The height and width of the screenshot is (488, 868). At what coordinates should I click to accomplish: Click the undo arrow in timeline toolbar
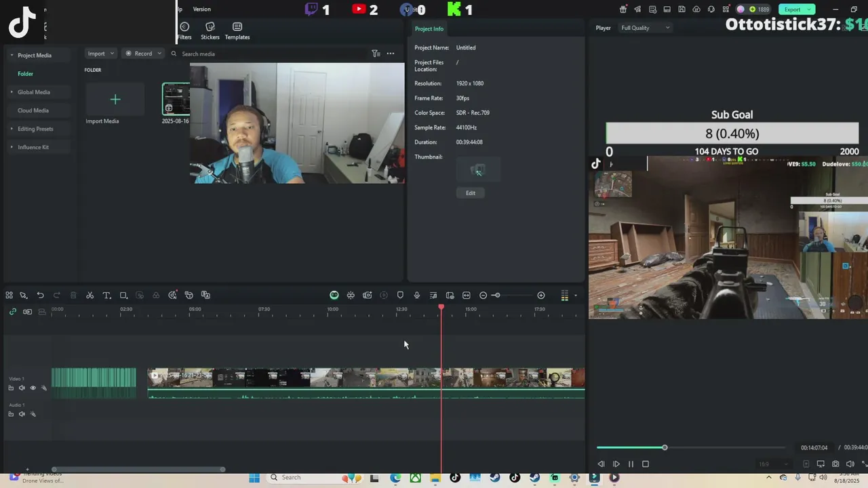coord(40,296)
